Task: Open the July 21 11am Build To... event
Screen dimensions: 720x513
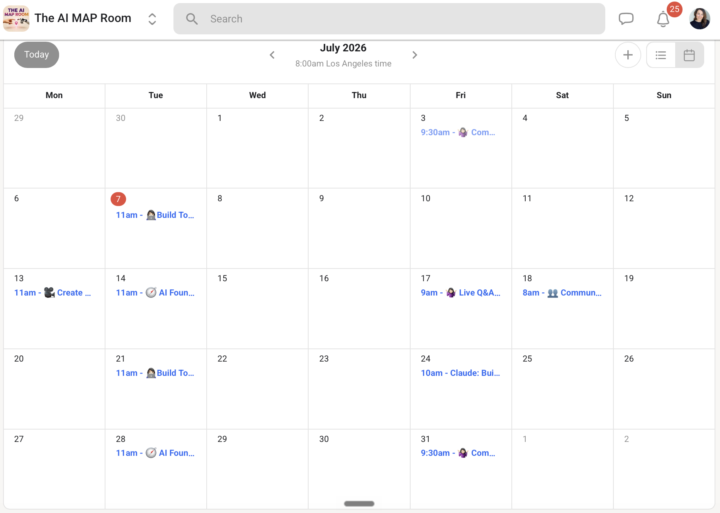Action: pyautogui.click(x=155, y=373)
